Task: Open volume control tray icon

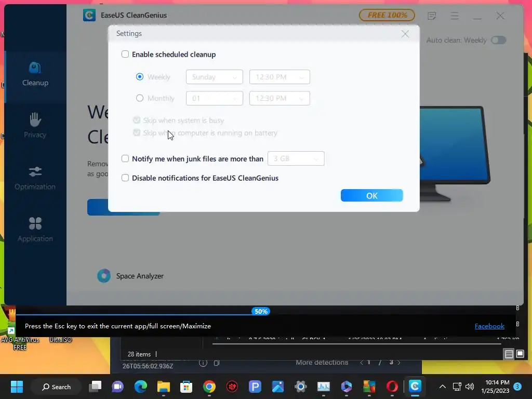Action: point(470,387)
